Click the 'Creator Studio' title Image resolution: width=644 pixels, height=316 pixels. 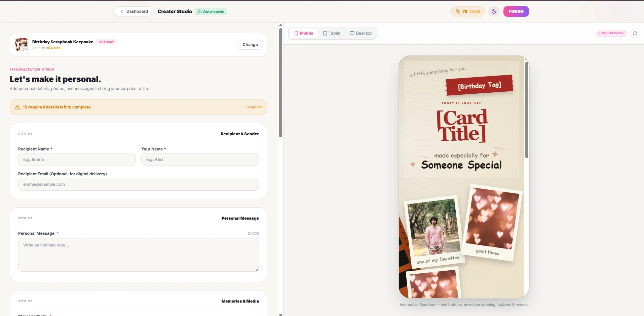click(175, 11)
